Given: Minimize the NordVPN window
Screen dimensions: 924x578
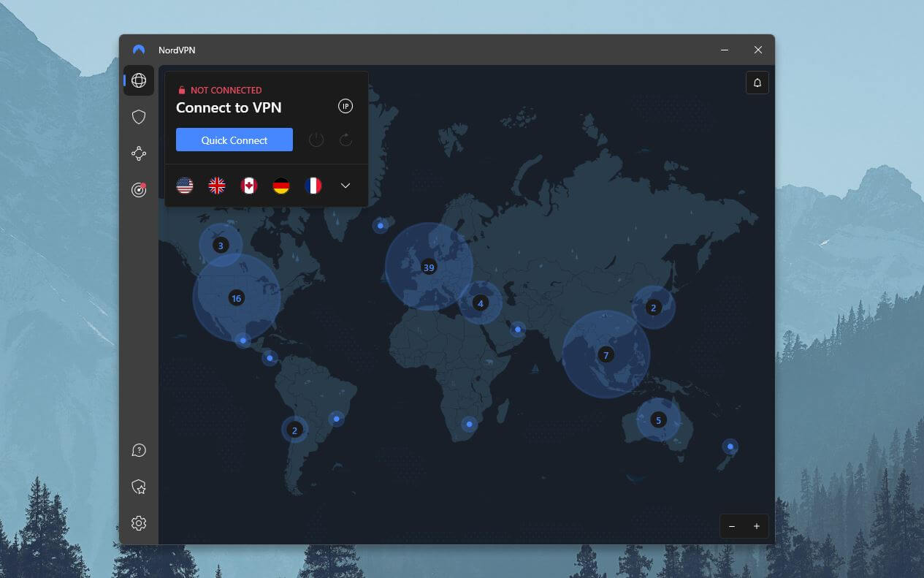Looking at the screenshot, I should click(725, 50).
